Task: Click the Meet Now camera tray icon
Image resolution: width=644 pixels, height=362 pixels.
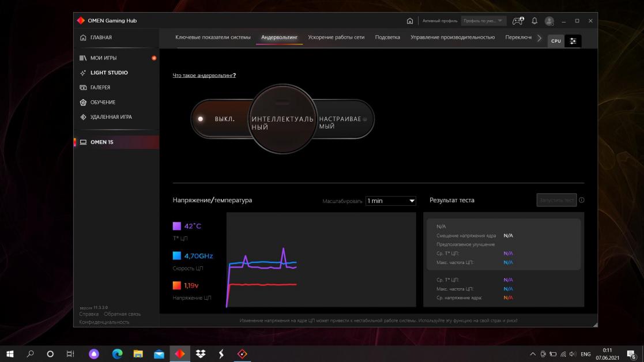Action: [x=543, y=354]
